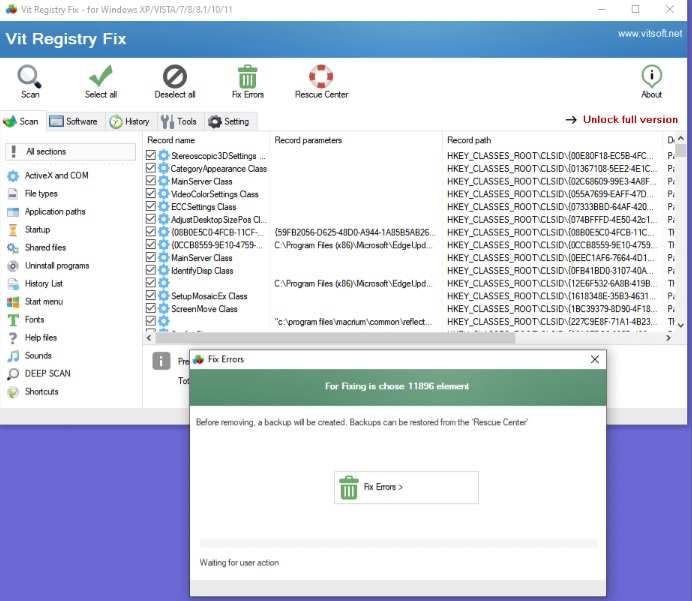This screenshot has height=601, width=692.
Task: Toggle the MainServer Class checkbox
Action: tap(151, 182)
